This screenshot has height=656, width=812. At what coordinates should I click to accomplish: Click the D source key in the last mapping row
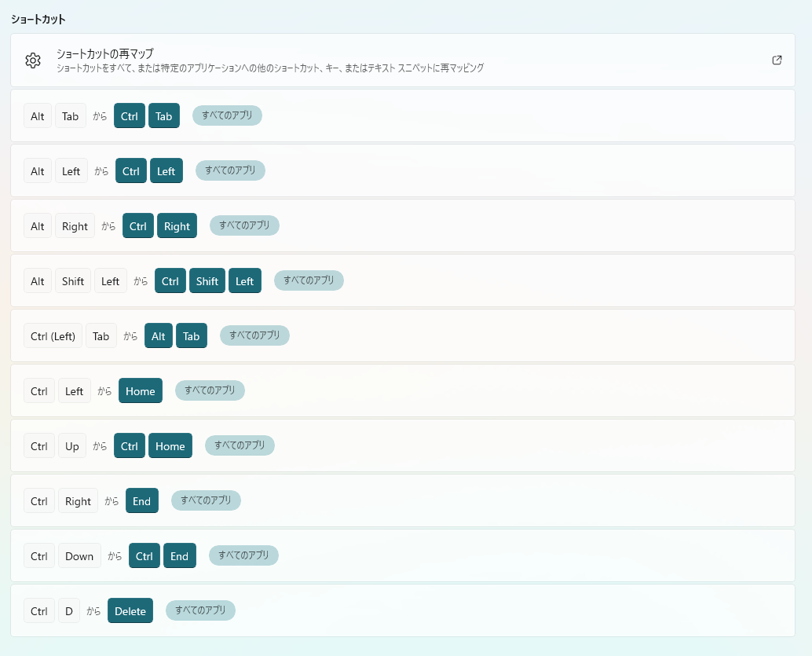point(68,610)
